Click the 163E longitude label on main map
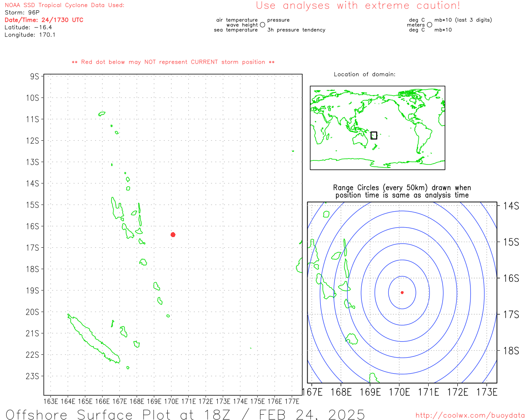This screenshot has height=420, width=525. [x=50, y=401]
